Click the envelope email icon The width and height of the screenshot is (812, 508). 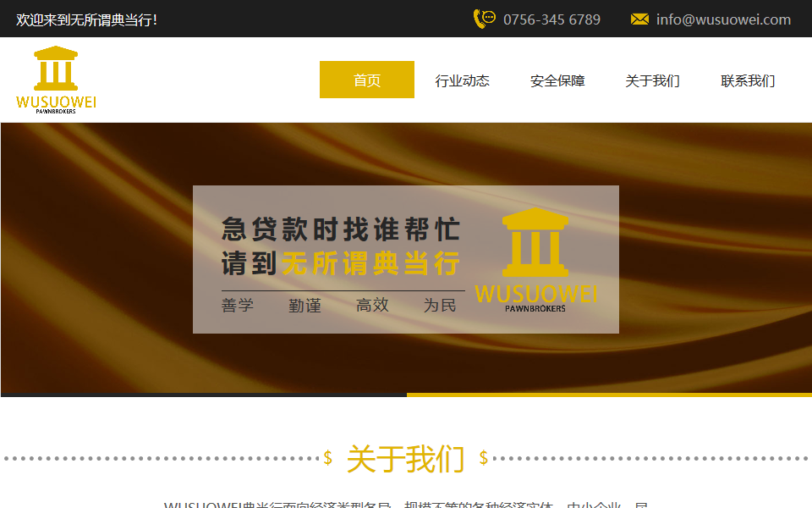[x=639, y=19]
